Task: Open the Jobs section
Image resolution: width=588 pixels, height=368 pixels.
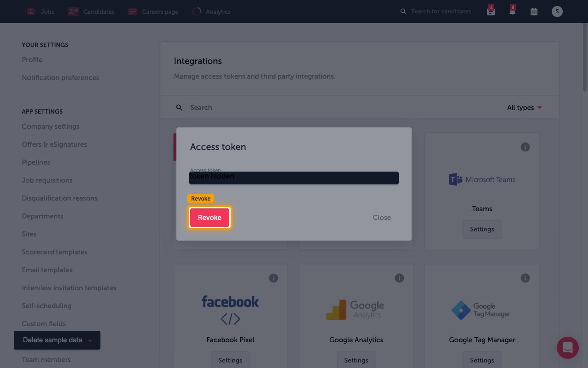Action: pyautogui.click(x=47, y=11)
